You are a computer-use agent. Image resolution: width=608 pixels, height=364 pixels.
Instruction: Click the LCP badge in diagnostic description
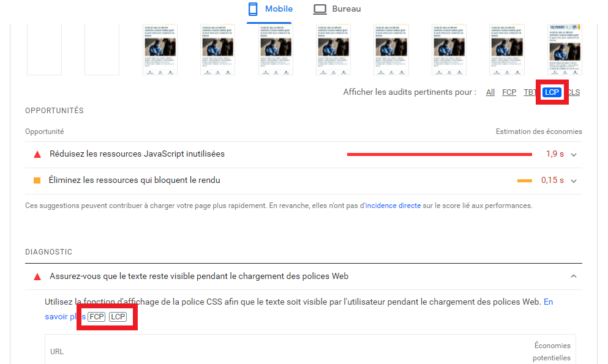(x=118, y=316)
